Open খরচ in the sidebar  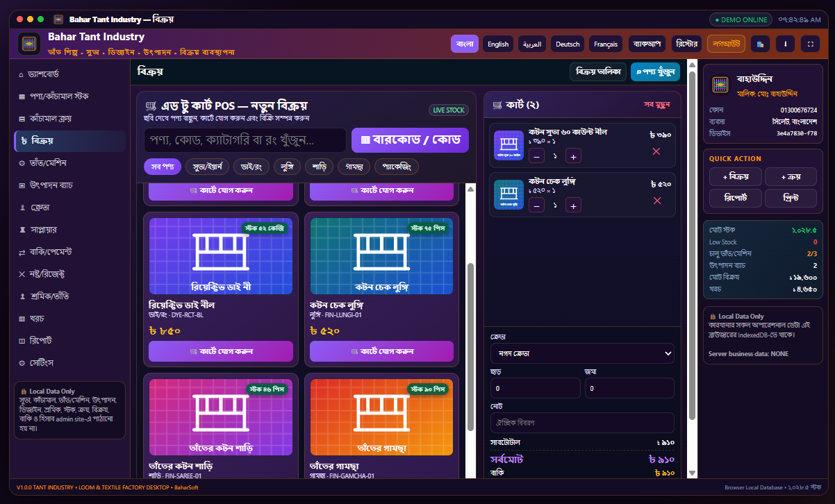(69, 318)
